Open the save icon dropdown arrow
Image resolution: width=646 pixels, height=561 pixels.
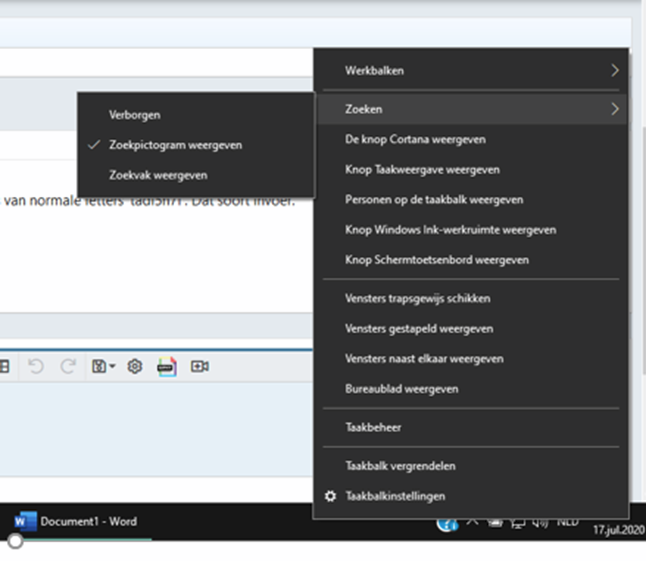click(112, 367)
